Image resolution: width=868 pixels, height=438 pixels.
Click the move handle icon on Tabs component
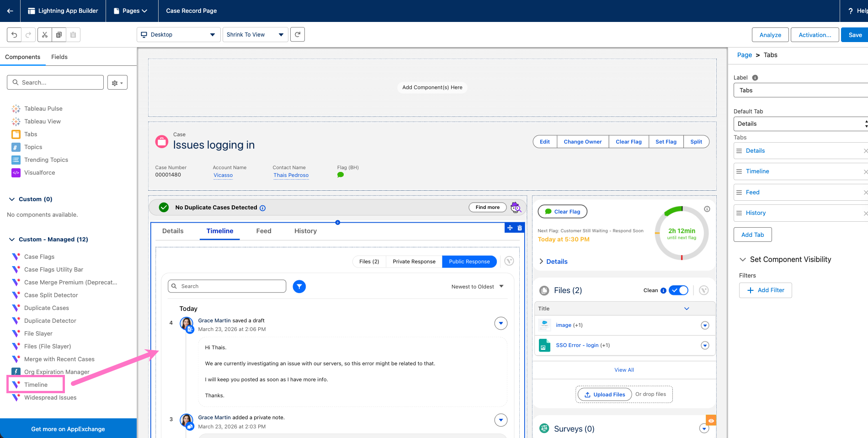click(x=510, y=228)
